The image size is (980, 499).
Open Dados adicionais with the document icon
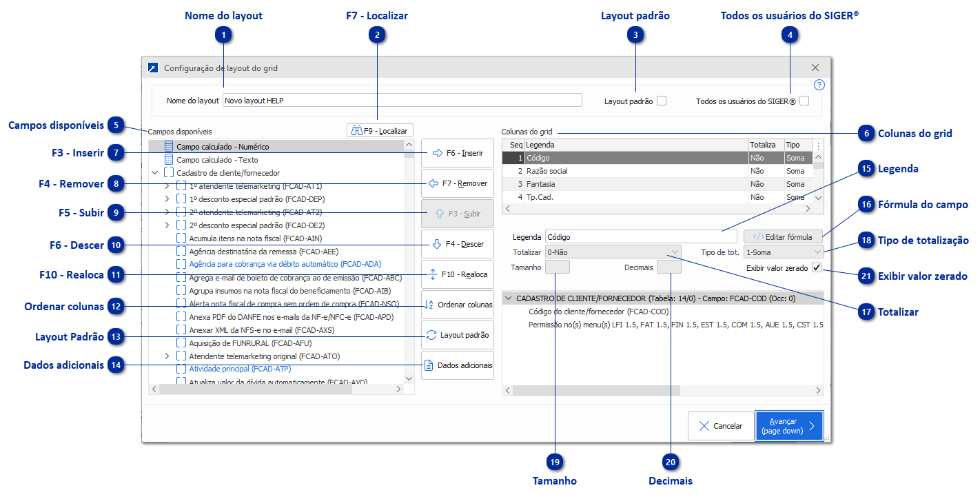click(x=428, y=365)
